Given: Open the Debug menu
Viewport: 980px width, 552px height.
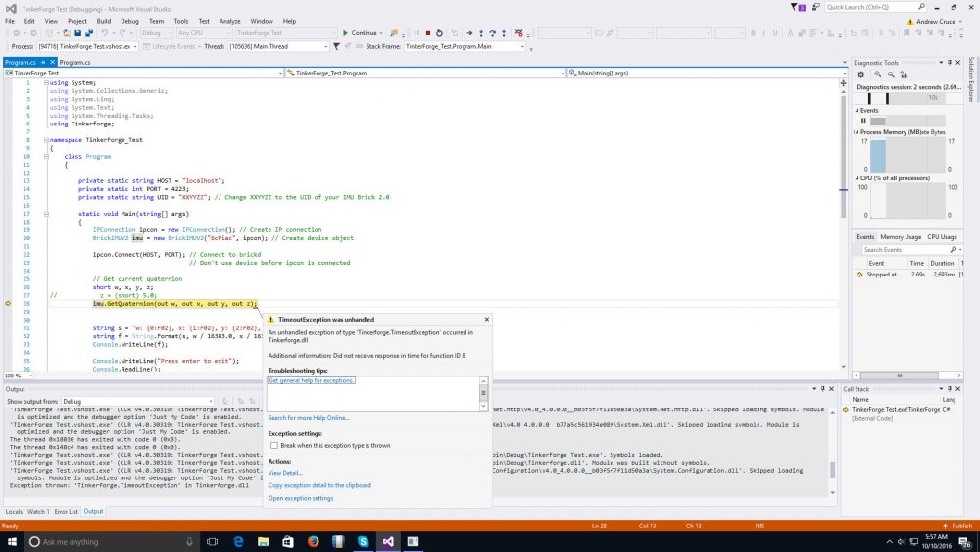Looking at the screenshot, I should pyautogui.click(x=129, y=20).
